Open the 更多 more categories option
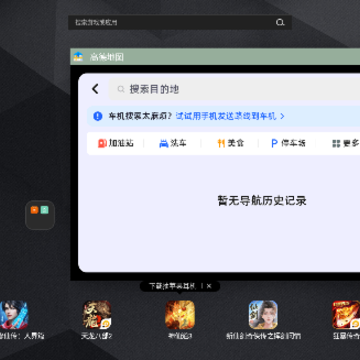360x360 pixels. (346, 143)
